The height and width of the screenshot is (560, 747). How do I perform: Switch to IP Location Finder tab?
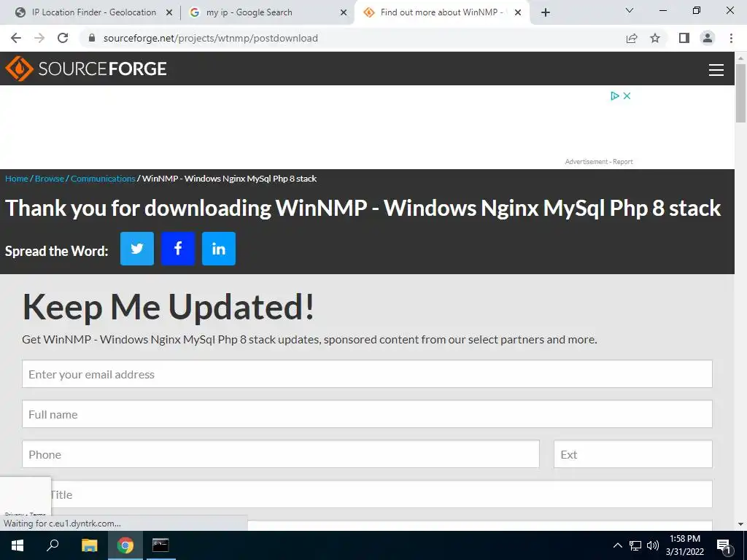[93, 12]
